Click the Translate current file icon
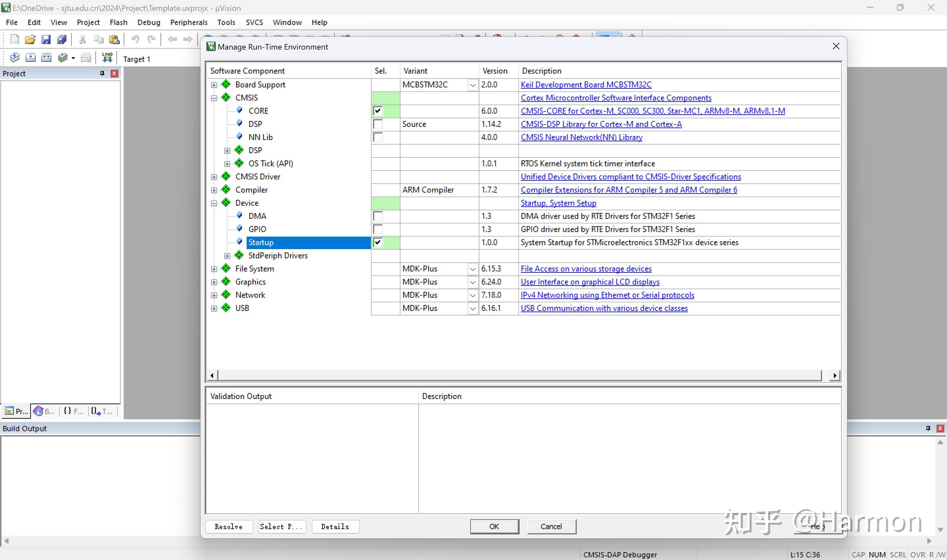The height and width of the screenshot is (560, 947). point(15,58)
